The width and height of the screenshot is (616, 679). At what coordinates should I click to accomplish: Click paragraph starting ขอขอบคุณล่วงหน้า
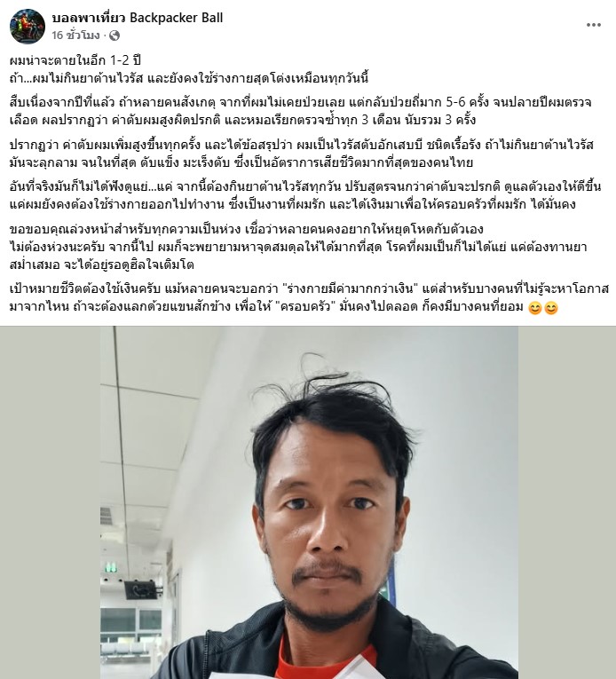click(x=298, y=247)
